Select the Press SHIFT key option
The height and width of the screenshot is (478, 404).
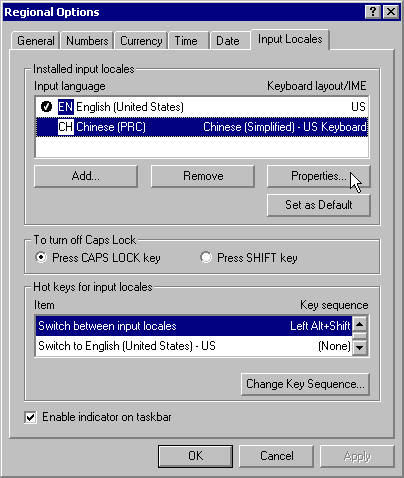pos(206,257)
